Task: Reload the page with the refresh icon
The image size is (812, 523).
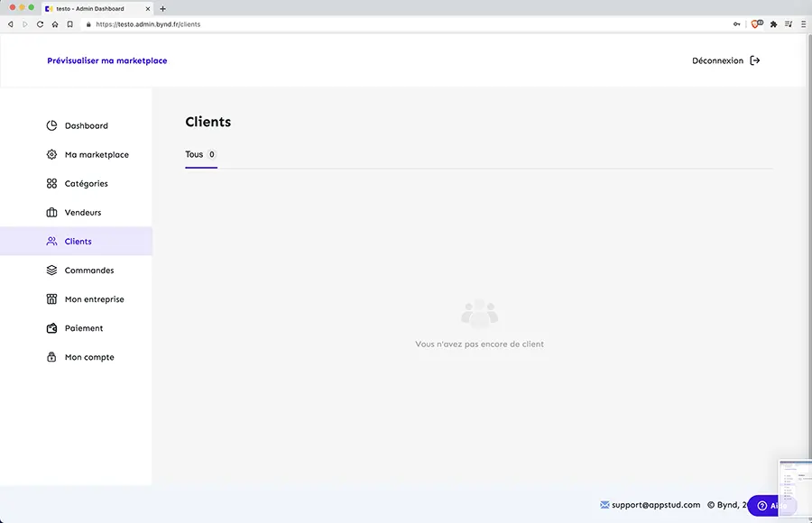Action: (40, 24)
